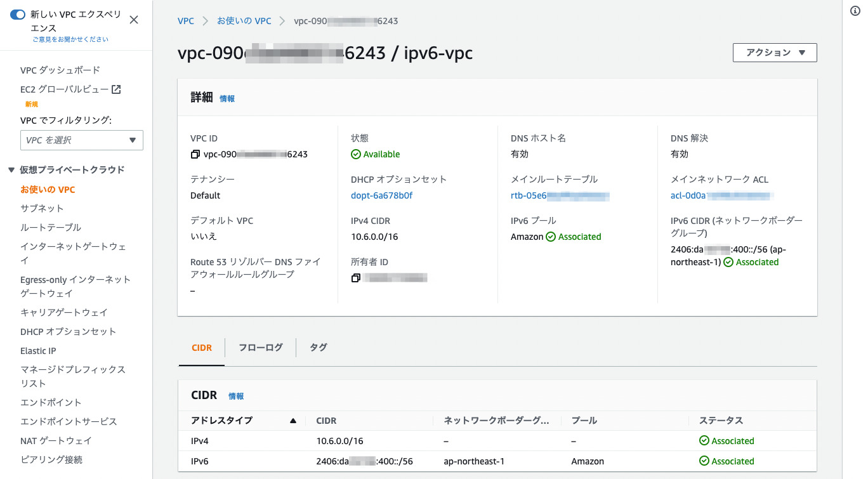
Task: Toggle the 新しい VPC エクスペリエンス switch
Action: 16,14
